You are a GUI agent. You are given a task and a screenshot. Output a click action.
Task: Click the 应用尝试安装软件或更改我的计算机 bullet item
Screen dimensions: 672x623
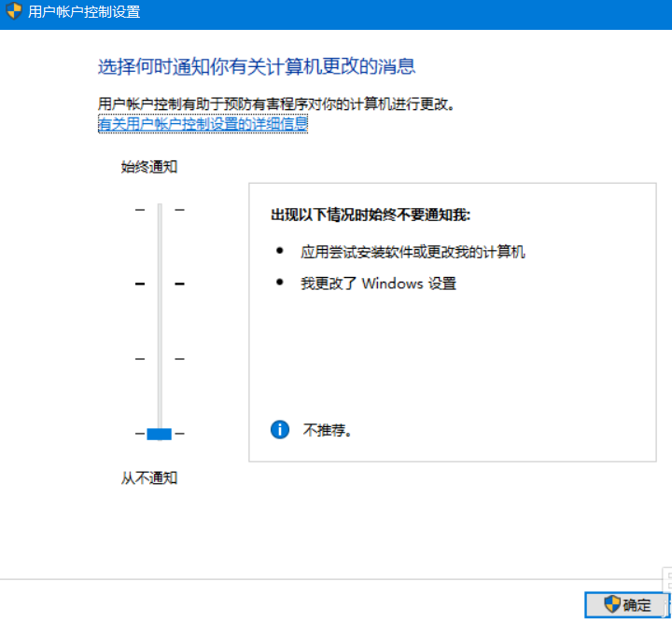tap(413, 252)
